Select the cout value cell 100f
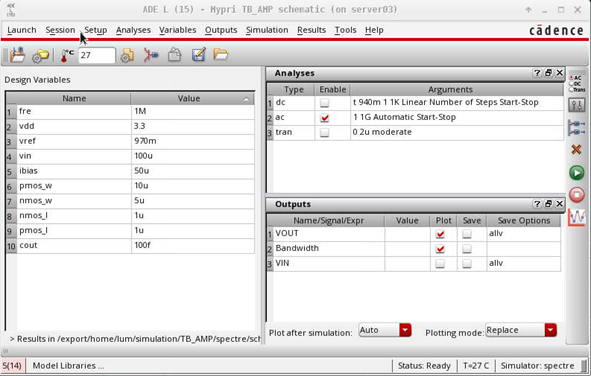Image resolution: width=591 pixels, height=376 pixels. coord(193,245)
